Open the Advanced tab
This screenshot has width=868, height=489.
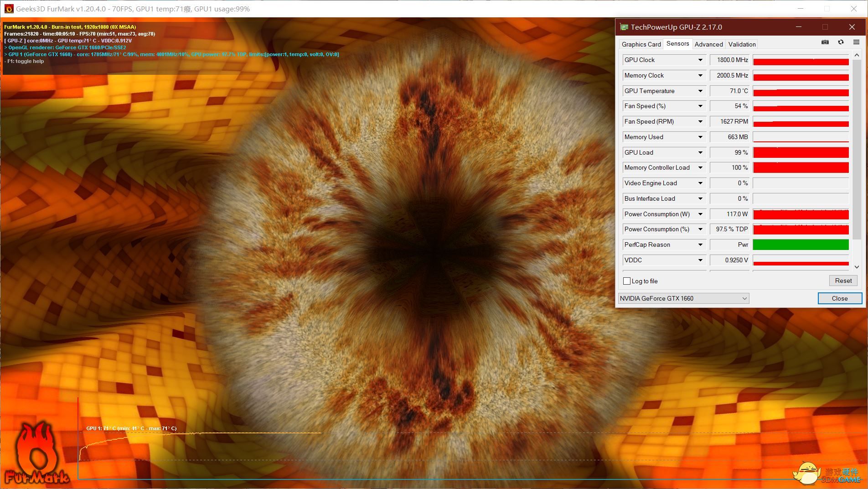pyautogui.click(x=708, y=44)
